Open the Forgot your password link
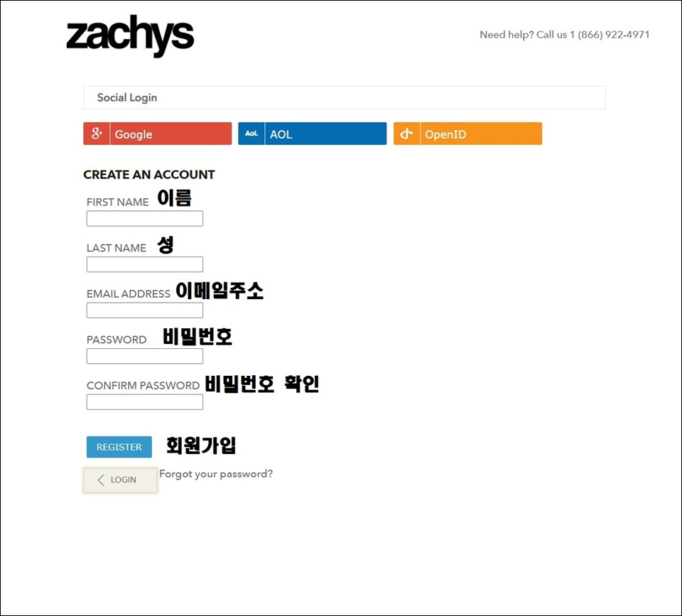Image resolution: width=682 pixels, height=616 pixels. coord(216,474)
